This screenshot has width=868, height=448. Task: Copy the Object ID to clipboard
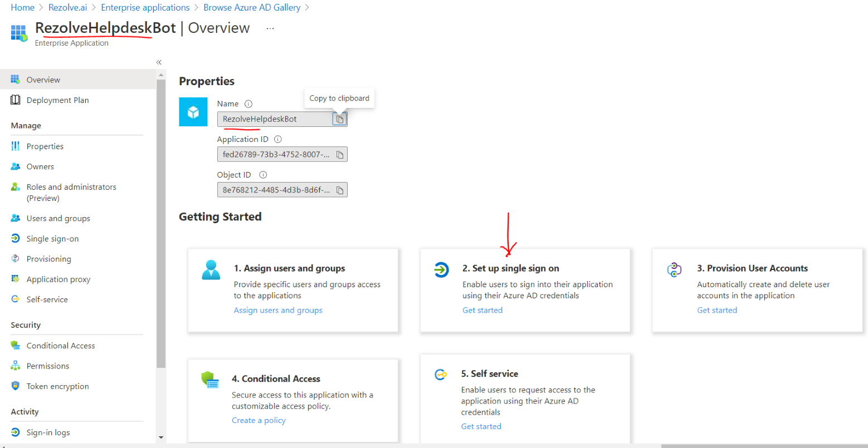[340, 190]
